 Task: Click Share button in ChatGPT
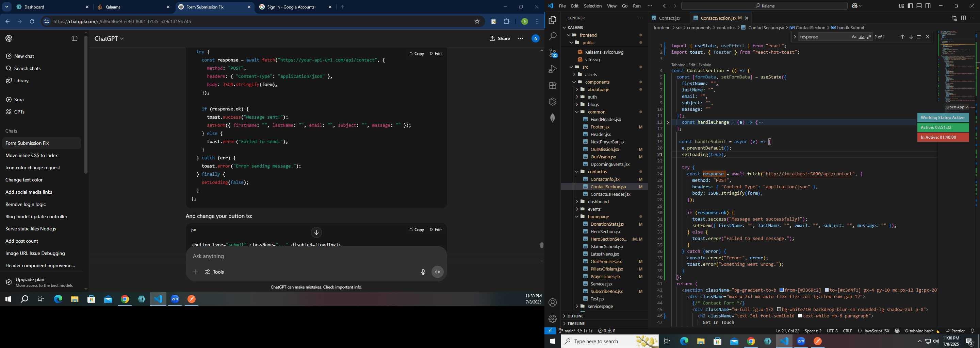click(500, 38)
